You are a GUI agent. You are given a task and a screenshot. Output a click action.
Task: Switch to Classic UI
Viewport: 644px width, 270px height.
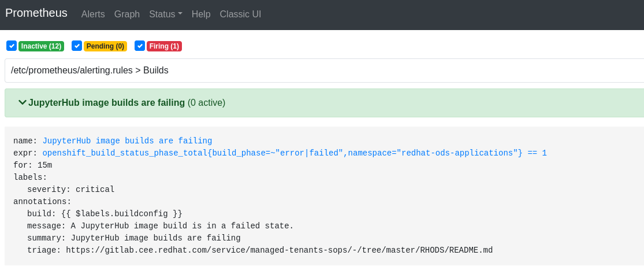click(x=240, y=14)
